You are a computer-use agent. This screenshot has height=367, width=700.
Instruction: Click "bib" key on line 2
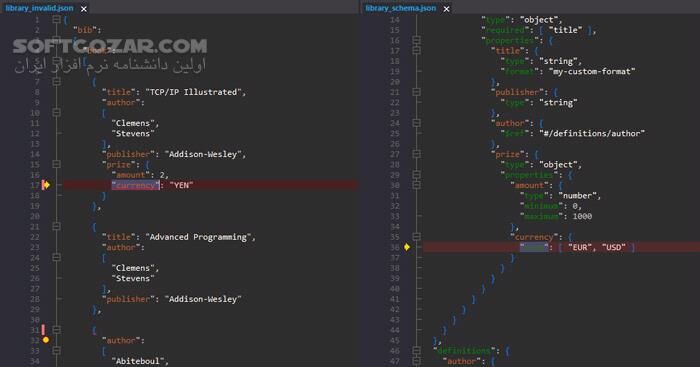pyautogui.click(x=85, y=30)
